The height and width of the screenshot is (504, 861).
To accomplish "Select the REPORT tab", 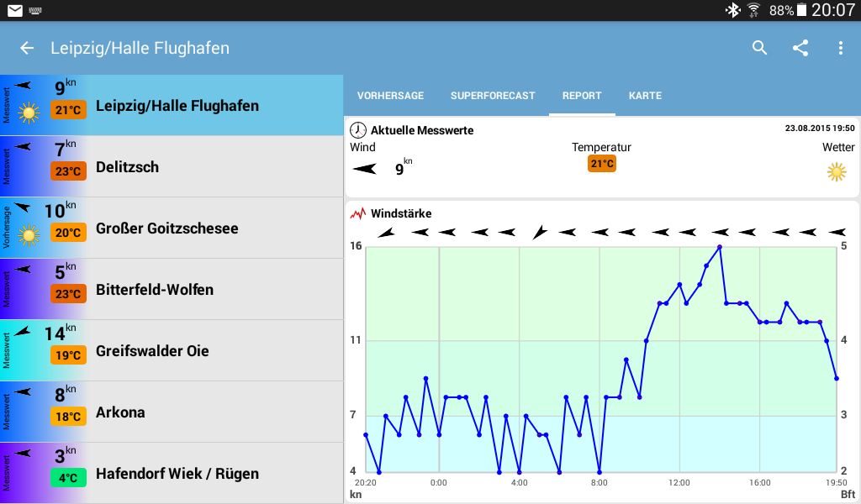I will point(582,96).
